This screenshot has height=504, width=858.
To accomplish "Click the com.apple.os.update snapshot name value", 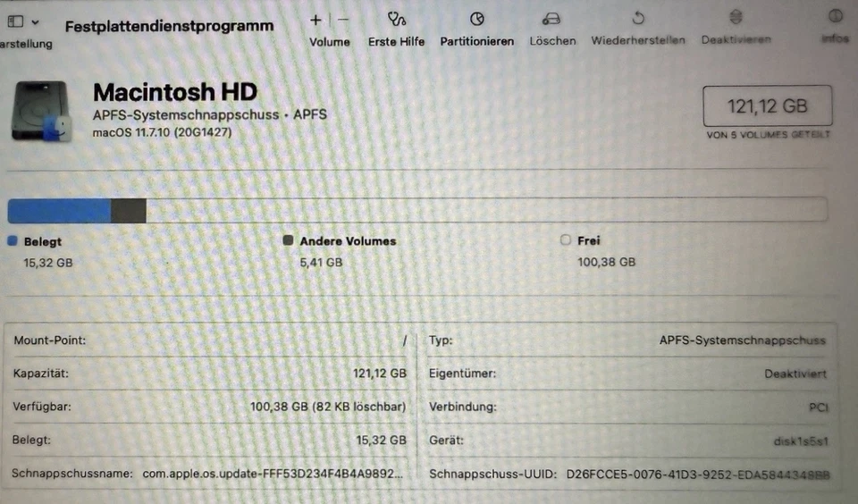I will pos(273,474).
